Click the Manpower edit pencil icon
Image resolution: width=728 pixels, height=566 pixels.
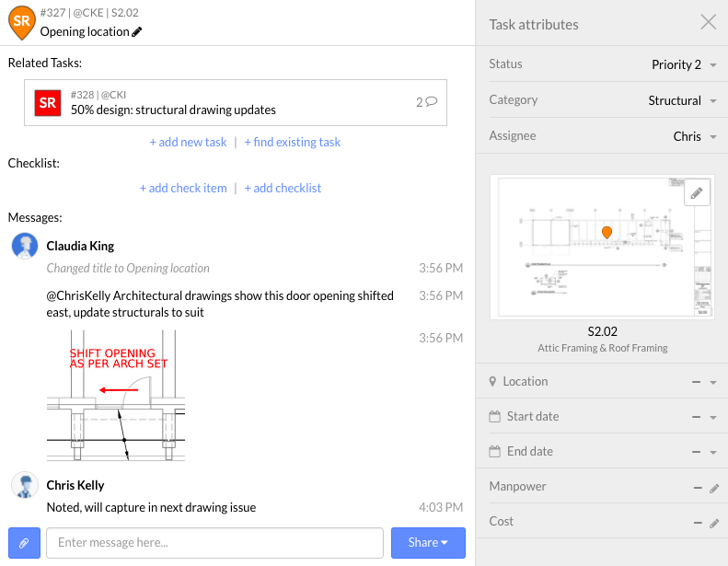pos(714,488)
